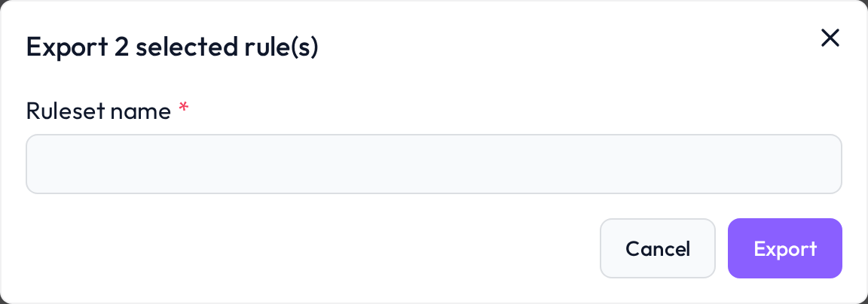Click the red required asterisk
This screenshot has width=868, height=304.
[x=184, y=108]
